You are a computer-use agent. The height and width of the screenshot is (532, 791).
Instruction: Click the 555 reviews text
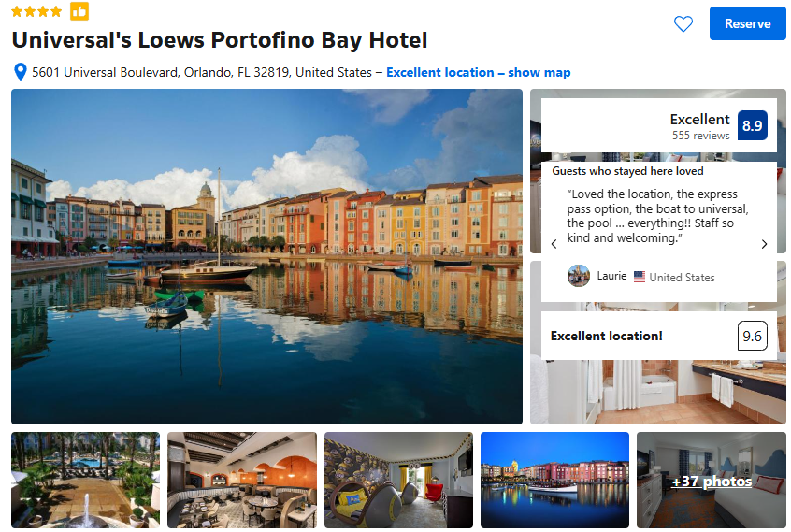[x=700, y=136]
